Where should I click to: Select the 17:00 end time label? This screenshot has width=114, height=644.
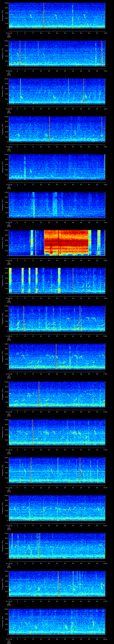105,601
